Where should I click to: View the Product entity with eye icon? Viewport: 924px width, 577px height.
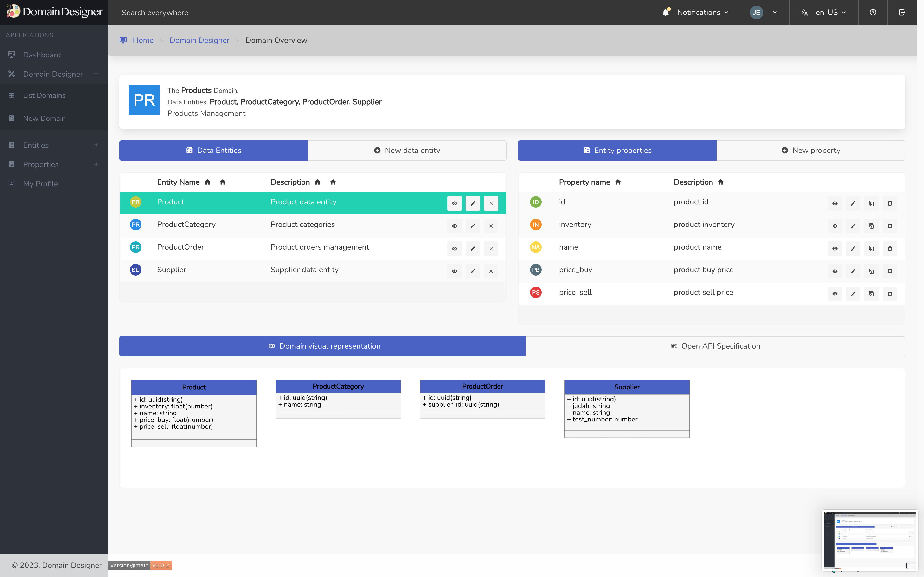pyautogui.click(x=454, y=203)
